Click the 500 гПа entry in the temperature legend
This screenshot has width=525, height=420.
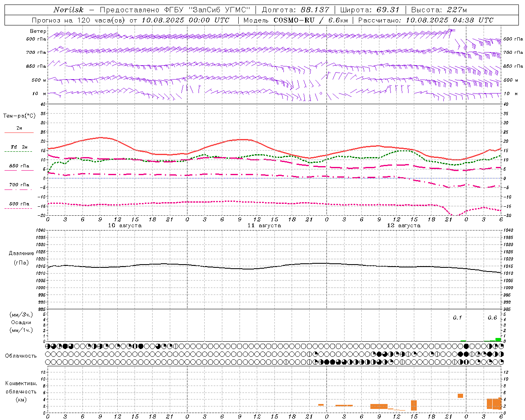point(19,204)
